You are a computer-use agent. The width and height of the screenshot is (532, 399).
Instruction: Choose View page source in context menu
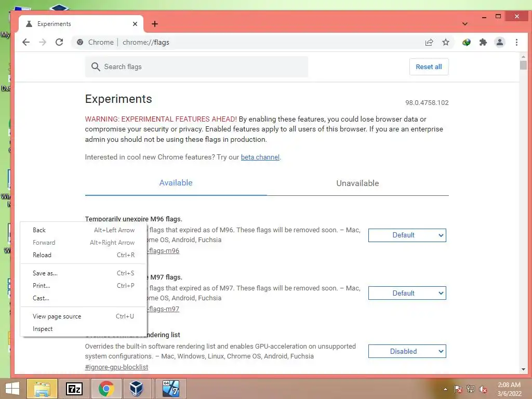[x=84, y=316]
